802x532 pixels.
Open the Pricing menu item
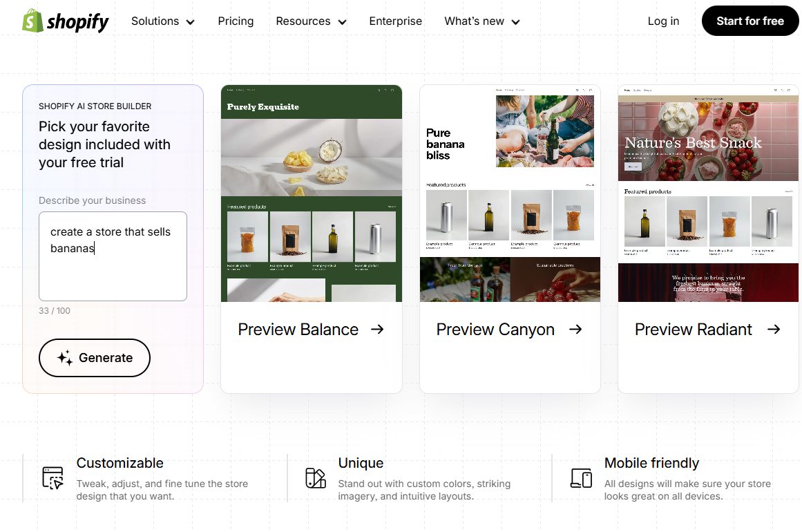236,21
